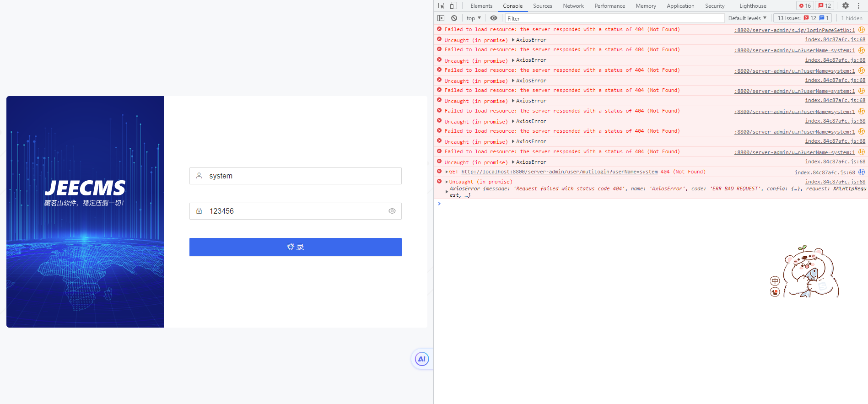This screenshot has height=404, width=868.
Task: Click the red error icon on the GET row
Action: 439,172
